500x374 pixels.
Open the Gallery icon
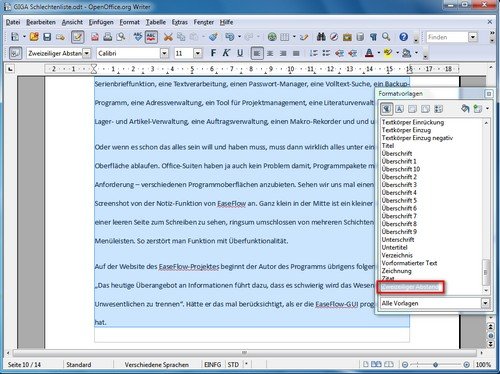click(347, 37)
